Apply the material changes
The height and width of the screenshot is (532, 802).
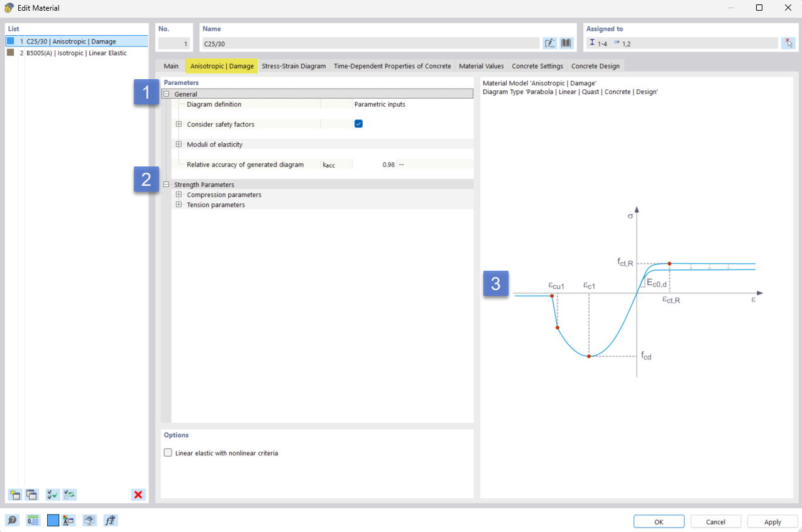tap(772, 521)
